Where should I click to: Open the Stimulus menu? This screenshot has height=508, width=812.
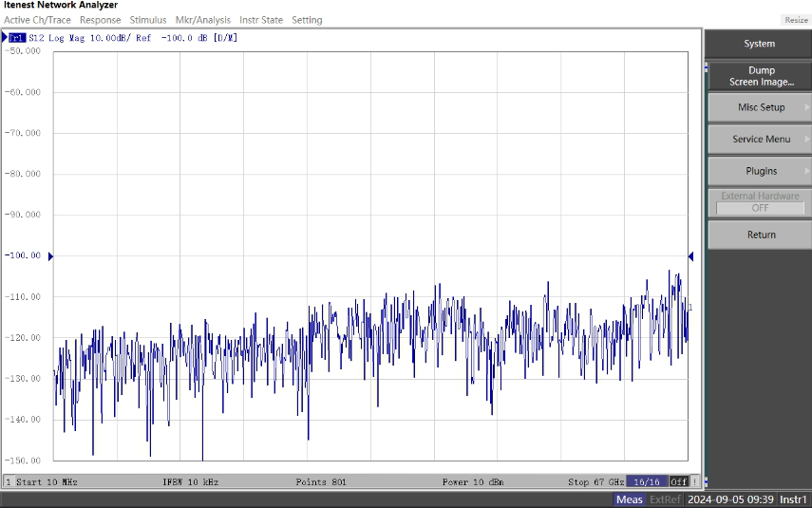click(x=147, y=20)
